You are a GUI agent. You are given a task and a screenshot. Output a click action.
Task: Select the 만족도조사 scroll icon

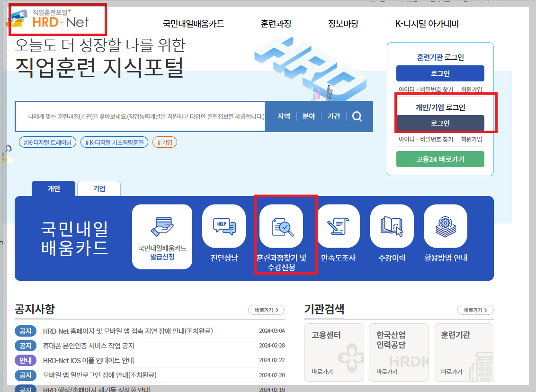coord(338,226)
